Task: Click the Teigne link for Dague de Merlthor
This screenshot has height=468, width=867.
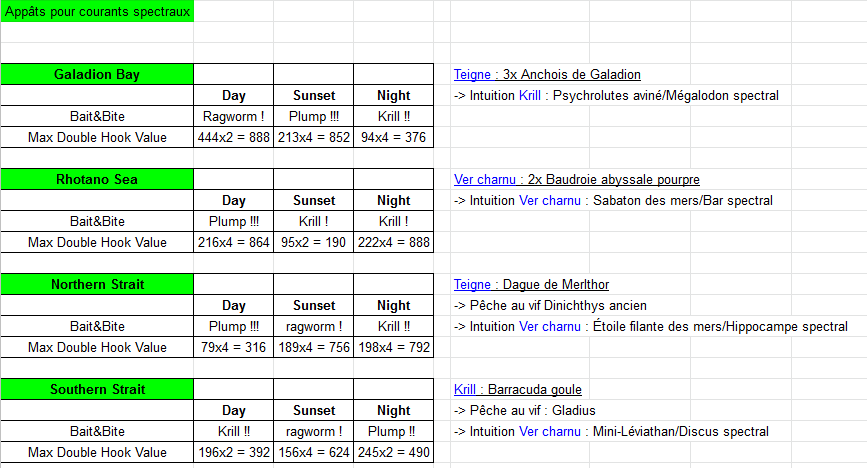Action: [472, 285]
